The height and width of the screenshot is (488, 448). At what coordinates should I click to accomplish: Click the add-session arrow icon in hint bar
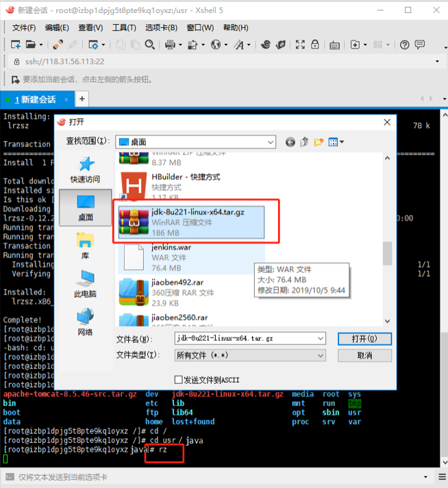pos(15,80)
